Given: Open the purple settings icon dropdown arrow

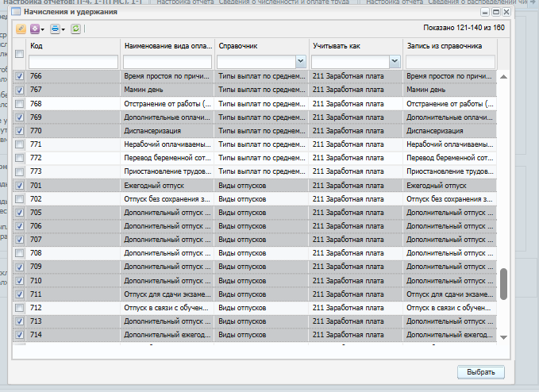Looking at the screenshot, I should 43,29.
